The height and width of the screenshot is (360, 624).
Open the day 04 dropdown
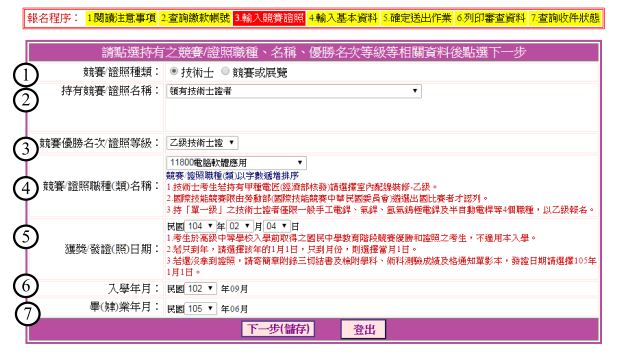(277, 226)
